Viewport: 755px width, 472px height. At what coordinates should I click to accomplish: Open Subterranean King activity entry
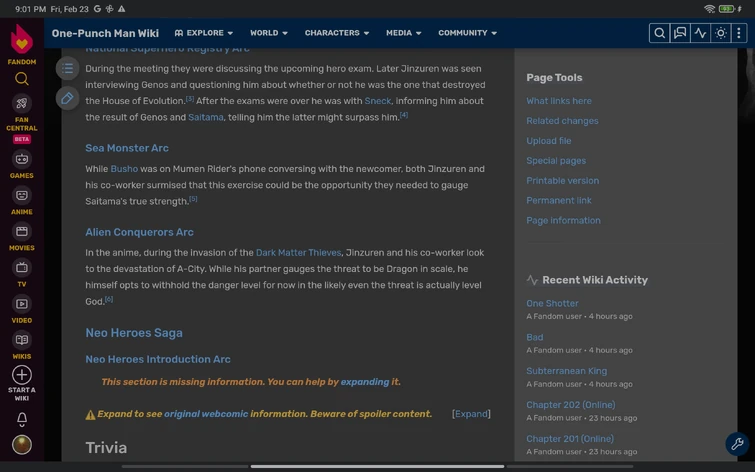coord(566,371)
